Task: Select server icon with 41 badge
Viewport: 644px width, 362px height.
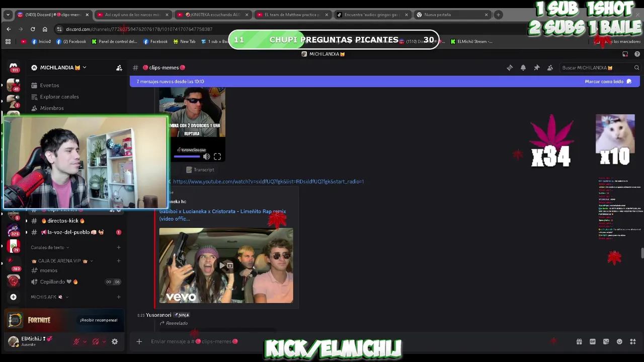Action: pos(14,85)
